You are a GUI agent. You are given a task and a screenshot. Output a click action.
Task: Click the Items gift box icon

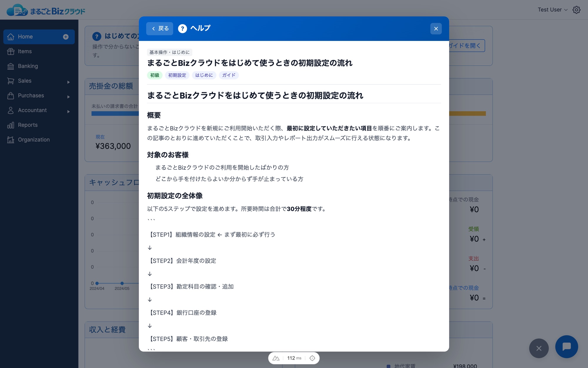tap(11, 52)
